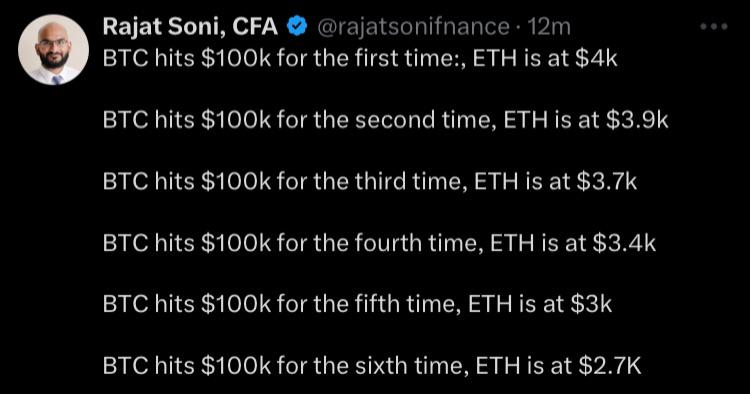This screenshot has height=394, width=750.
Task: Open the @rajatsonifnance handle link
Action: 413,27
